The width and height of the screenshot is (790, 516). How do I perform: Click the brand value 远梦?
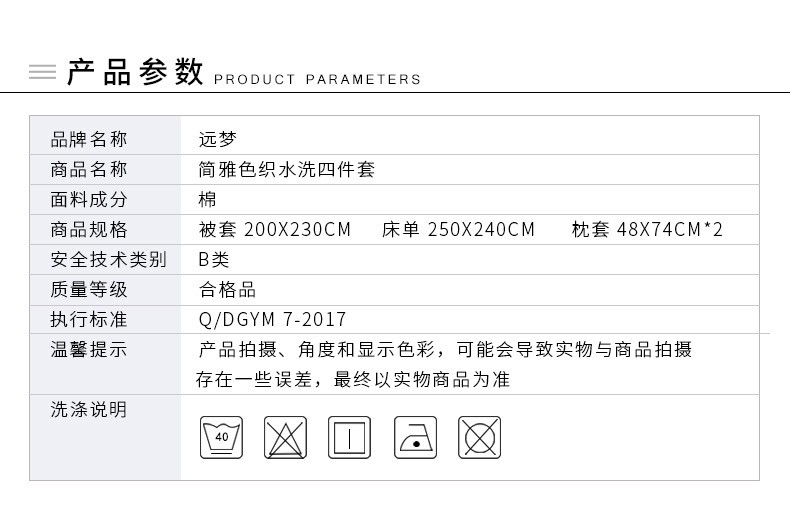(x=218, y=140)
